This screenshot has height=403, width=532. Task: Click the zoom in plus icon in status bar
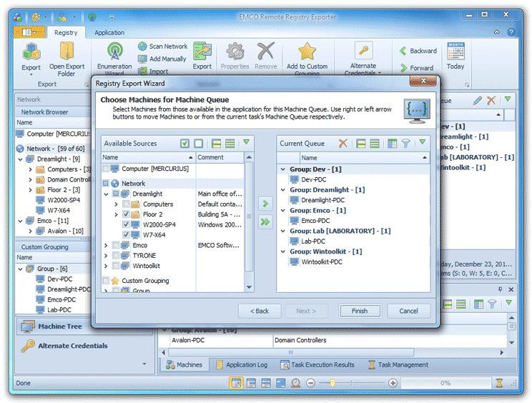tap(393, 383)
